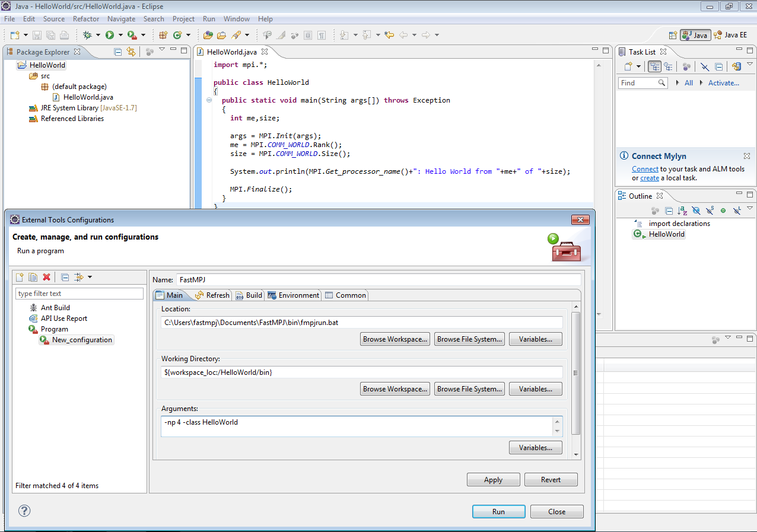Click the Open Task folder icon
The width and height of the screenshot is (757, 532).
(221, 35)
